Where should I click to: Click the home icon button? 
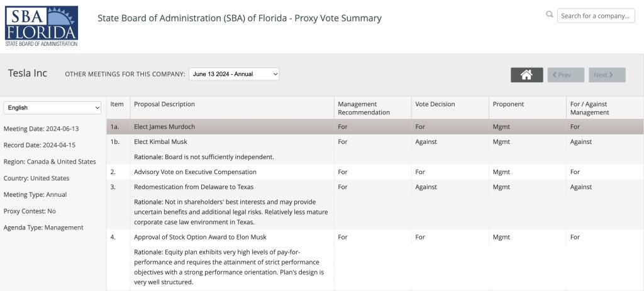pyautogui.click(x=526, y=75)
